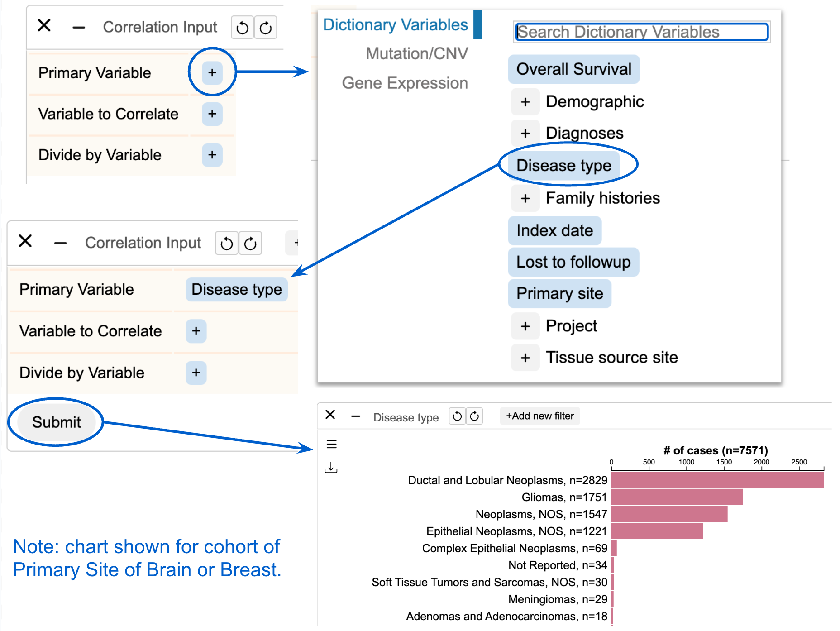Switch to the Mutation/CNV tab
This screenshot has width=840, height=631.
(x=416, y=54)
